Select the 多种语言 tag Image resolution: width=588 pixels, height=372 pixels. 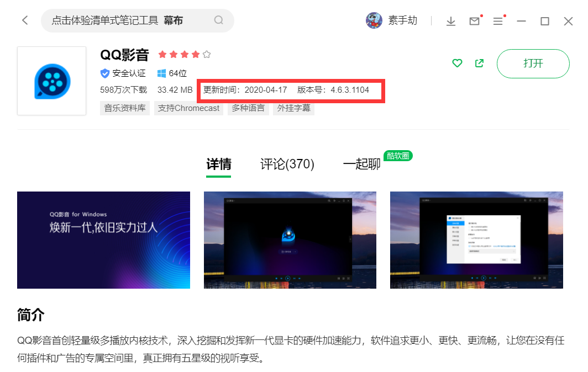[x=248, y=108]
